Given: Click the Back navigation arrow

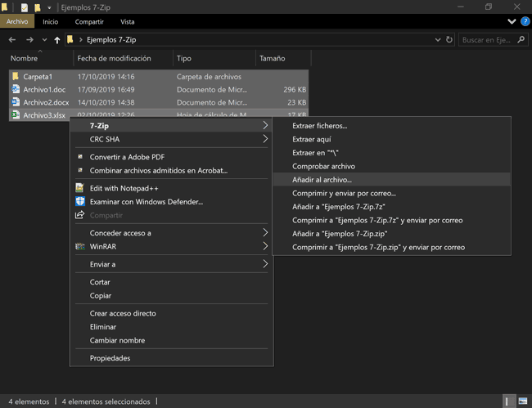Looking at the screenshot, I should click(x=12, y=40).
